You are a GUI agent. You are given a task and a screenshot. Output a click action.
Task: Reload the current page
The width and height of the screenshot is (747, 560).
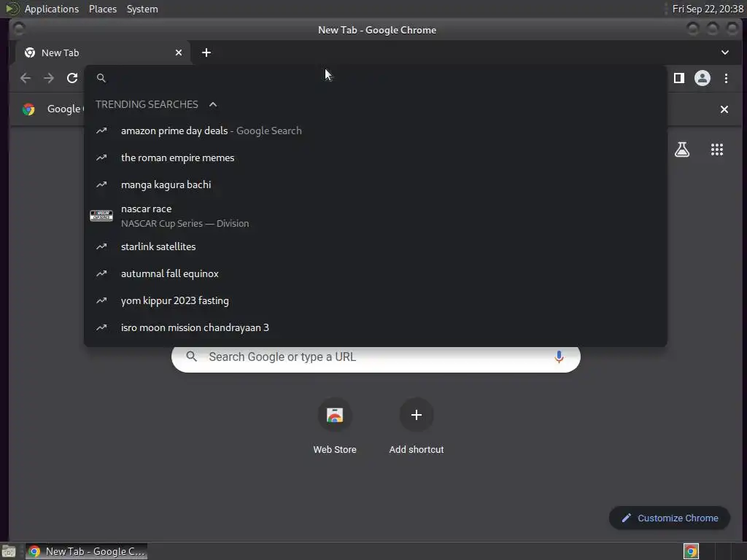click(72, 78)
